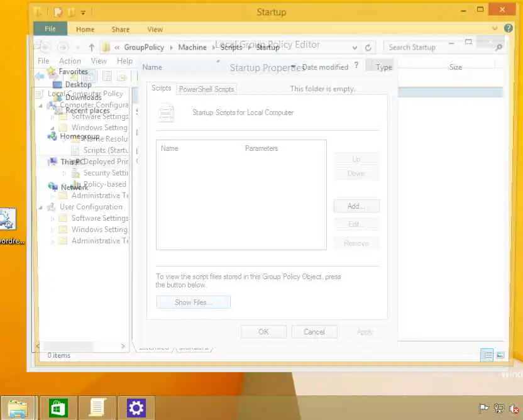Expand Software Settings under User Configuration
The height and width of the screenshot is (420, 523).
[52, 219]
